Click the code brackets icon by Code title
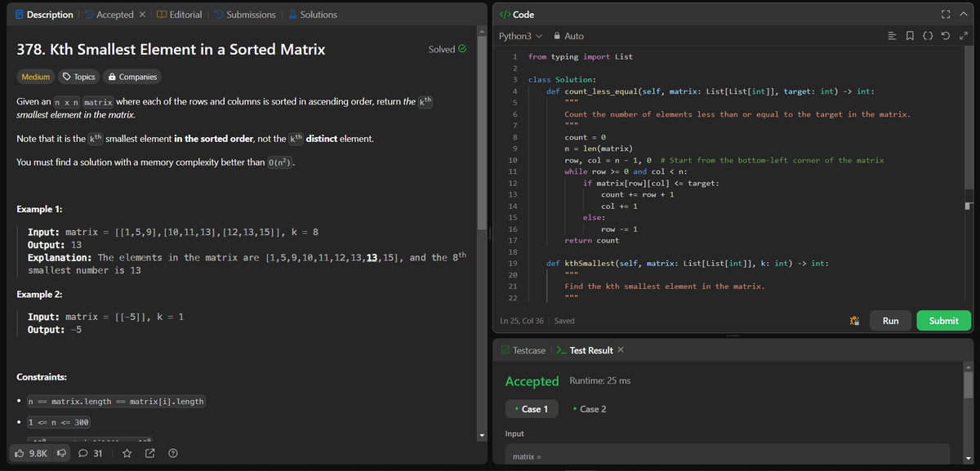 pyautogui.click(x=504, y=15)
